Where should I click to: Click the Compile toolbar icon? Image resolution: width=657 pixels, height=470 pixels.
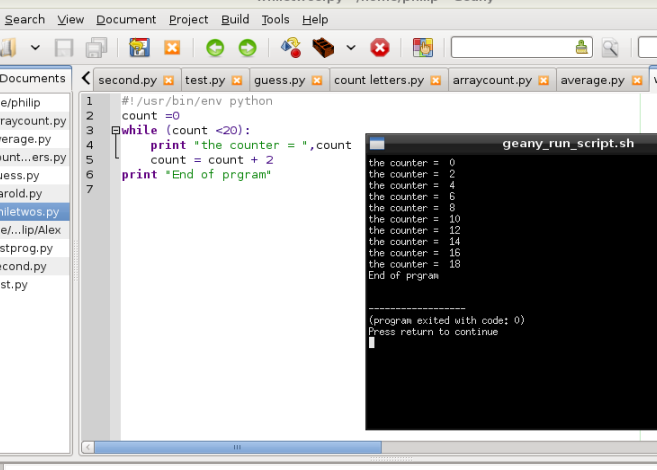coord(291,47)
